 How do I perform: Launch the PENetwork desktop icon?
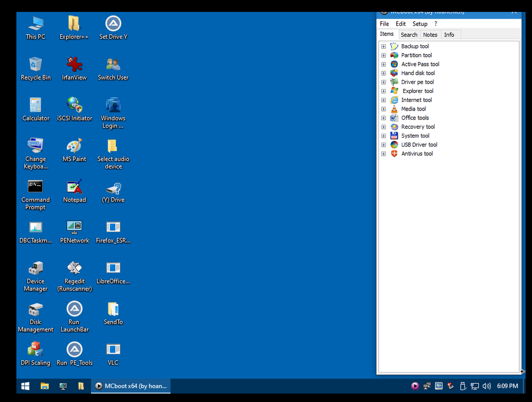74,232
